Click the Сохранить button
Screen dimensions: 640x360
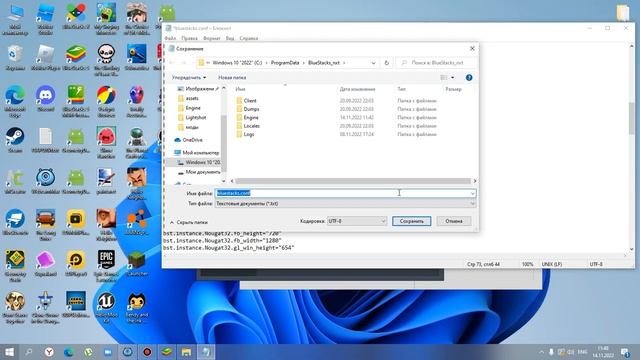pyautogui.click(x=411, y=221)
